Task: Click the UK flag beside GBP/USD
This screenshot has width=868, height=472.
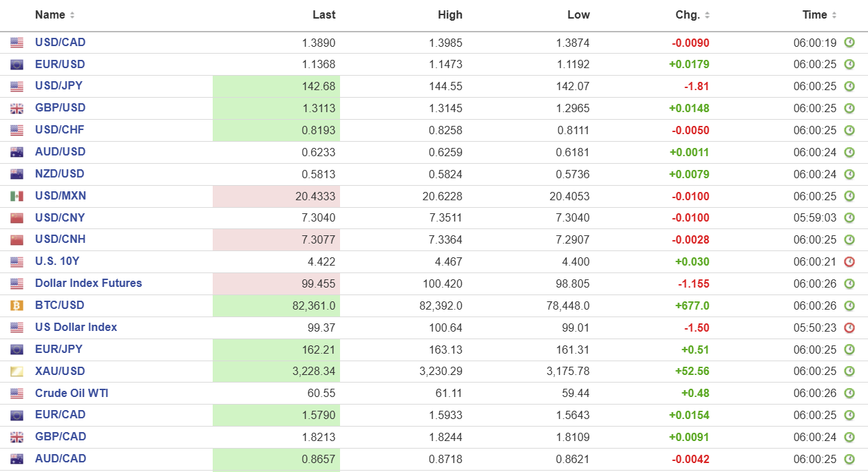Action: (17, 108)
